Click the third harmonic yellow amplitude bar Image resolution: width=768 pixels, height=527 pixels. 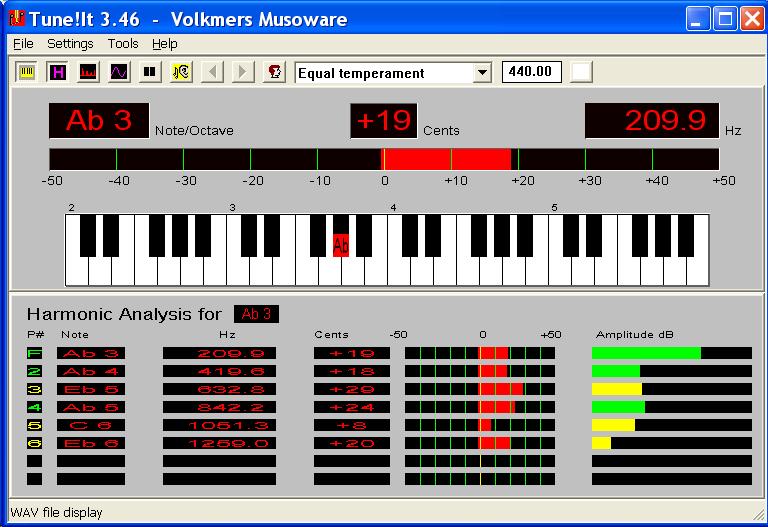click(617, 389)
